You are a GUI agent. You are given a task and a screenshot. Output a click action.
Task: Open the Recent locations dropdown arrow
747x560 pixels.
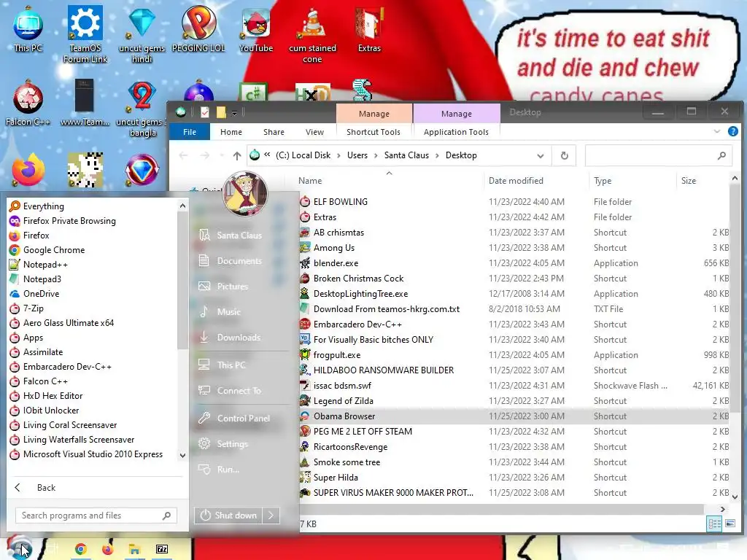coord(222,155)
